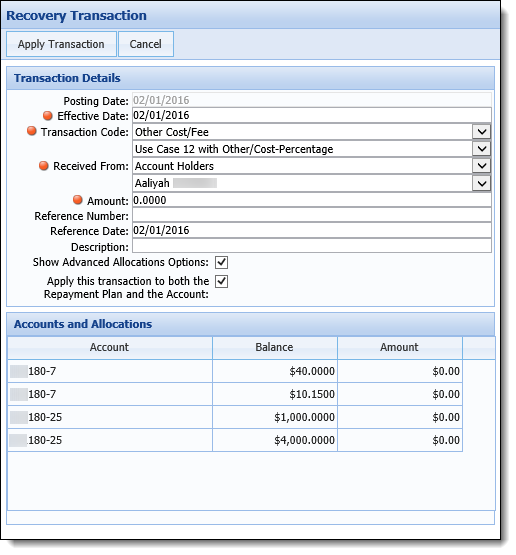Viewport: 516px width, 555px height.
Task: Edit the amount for the $1,000.0000 balance row
Action: coord(400,417)
